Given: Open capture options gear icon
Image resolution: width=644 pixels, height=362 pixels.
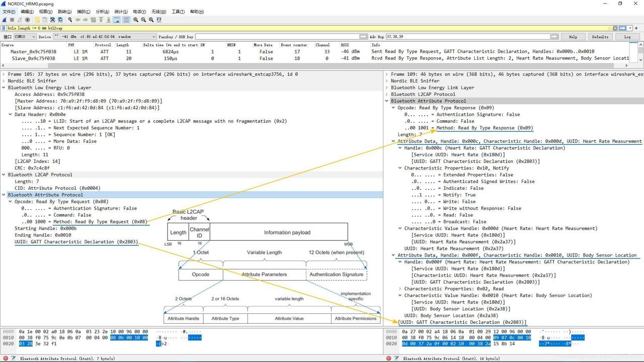Looking at the screenshot, I should (x=27, y=20).
